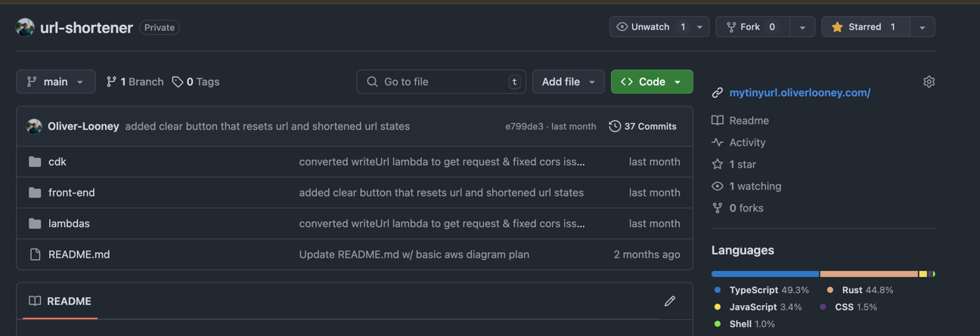Expand the main branch dropdown
Screen dimensions: 980x336
pyautogui.click(x=56, y=82)
